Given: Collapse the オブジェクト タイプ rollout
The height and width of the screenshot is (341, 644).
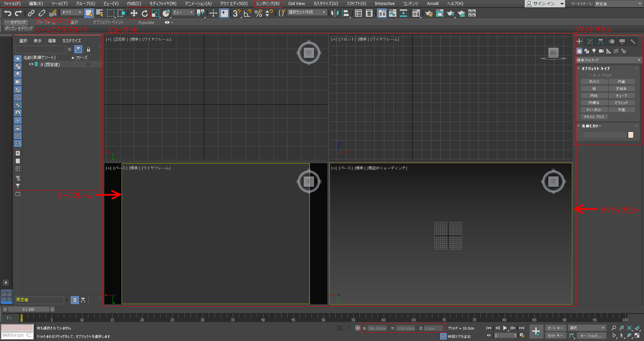Looking at the screenshot, I should tap(596, 68).
